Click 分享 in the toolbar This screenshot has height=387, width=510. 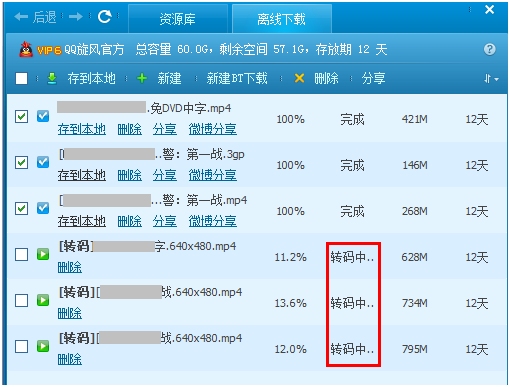(373, 79)
